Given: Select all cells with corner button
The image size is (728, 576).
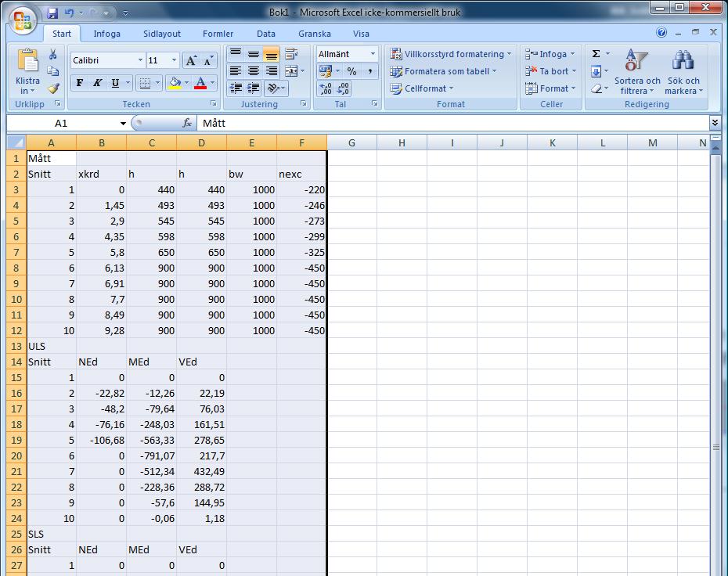Looking at the screenshot, I should tap(16, 142).
